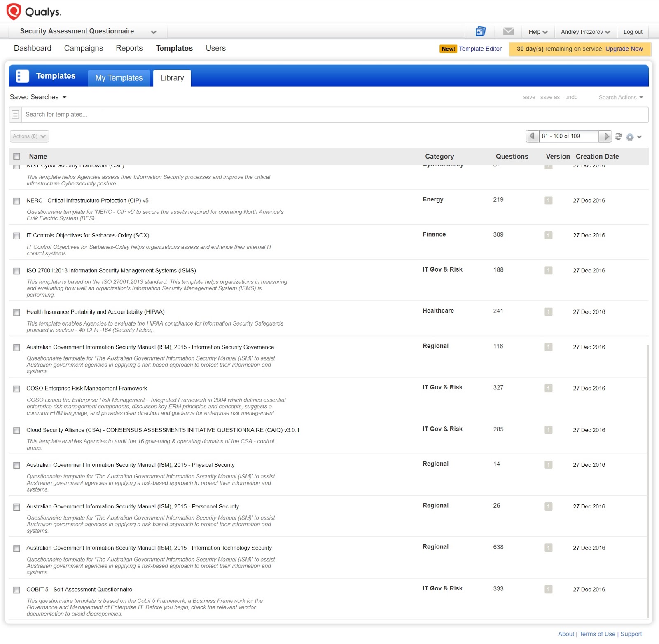Click version badge for COSO Enterprise Risk row
The width and height of the screenshot is (659, 644).
[548, 388]
